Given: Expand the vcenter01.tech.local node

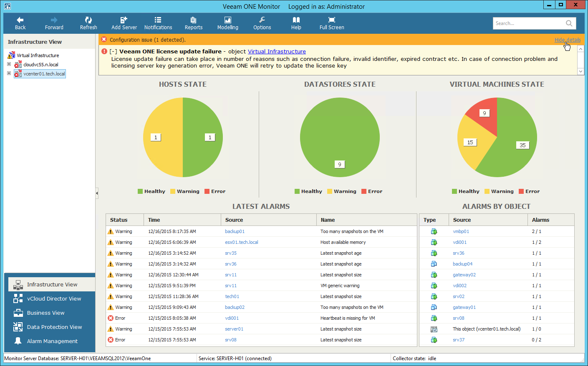Looking at the screenshot, I should click(9, 73).
